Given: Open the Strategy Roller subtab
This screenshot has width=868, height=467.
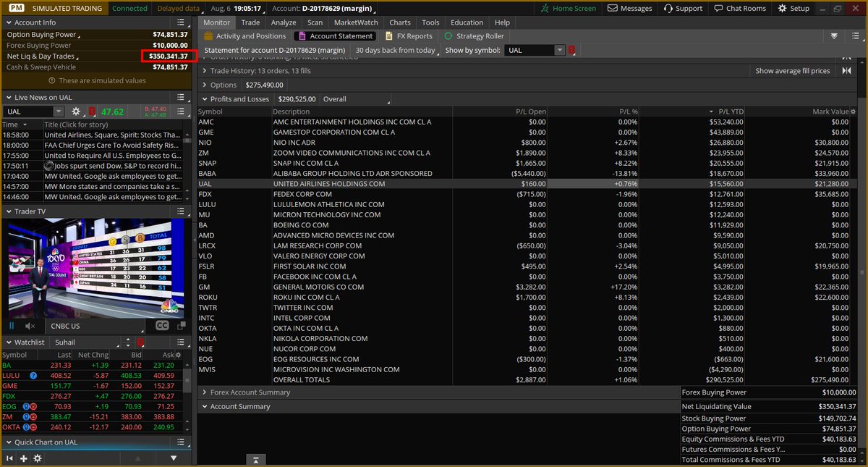Looking at the screenshot, I should click(475, 36).
